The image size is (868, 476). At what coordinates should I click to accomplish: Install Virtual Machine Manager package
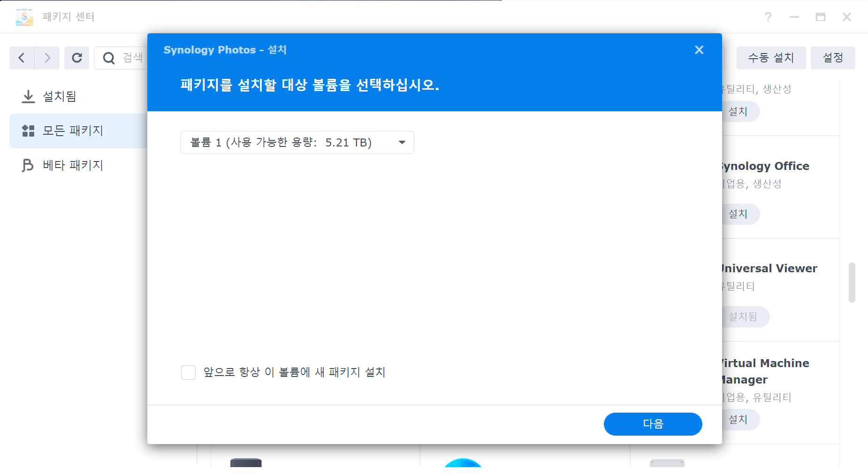740,420
